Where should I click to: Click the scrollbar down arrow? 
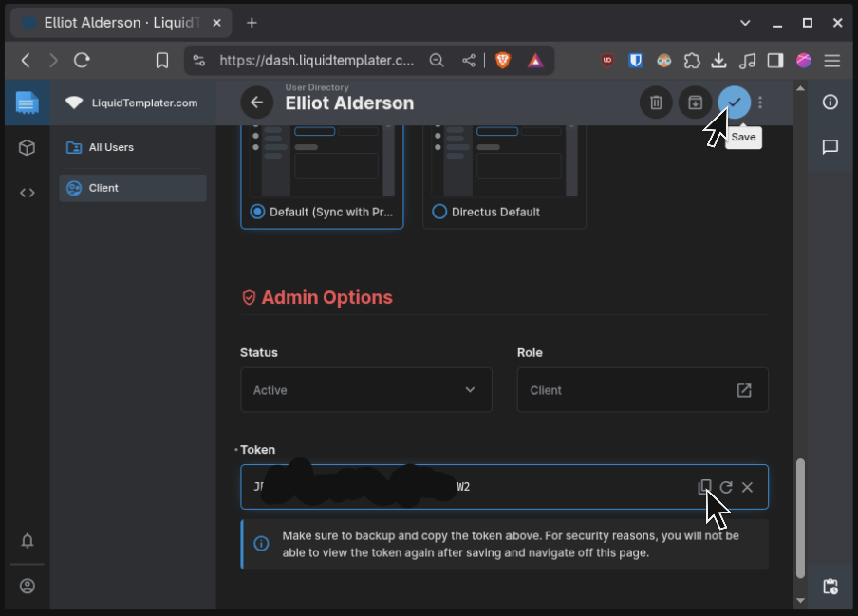click(800, 600)
